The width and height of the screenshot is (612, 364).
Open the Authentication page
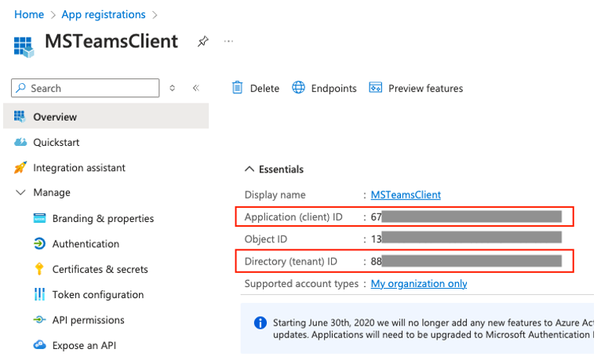click(x=86, y=244)
